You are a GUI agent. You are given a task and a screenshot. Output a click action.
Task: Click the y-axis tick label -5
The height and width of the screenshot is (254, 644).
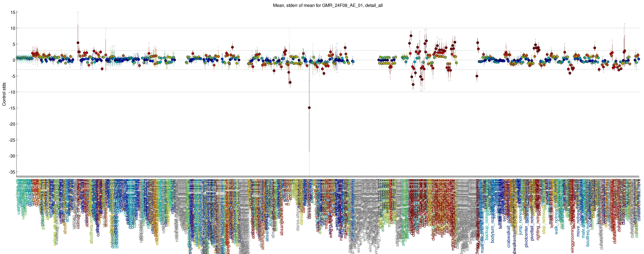pyautogui.click(x=13, y=76)
